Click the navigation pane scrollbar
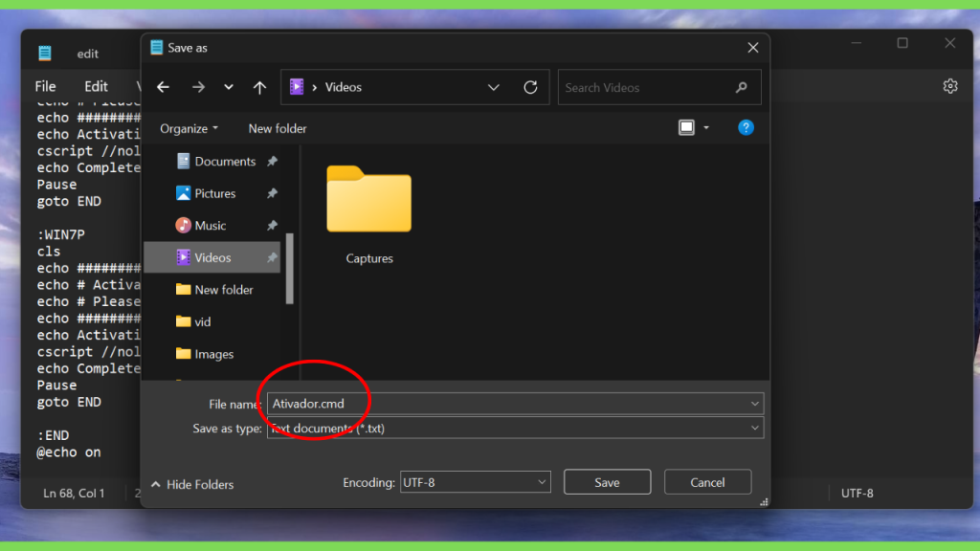Screen dimensions: 980x551 coord(289,269)
